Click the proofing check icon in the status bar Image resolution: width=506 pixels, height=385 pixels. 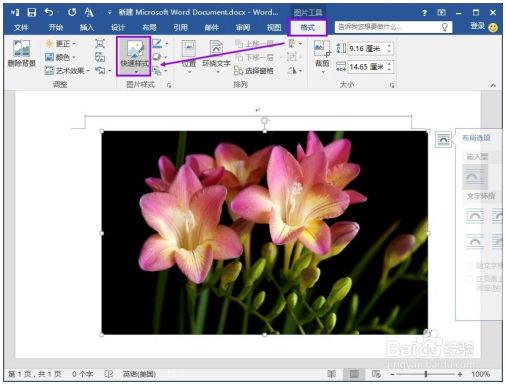pos(109,374)
